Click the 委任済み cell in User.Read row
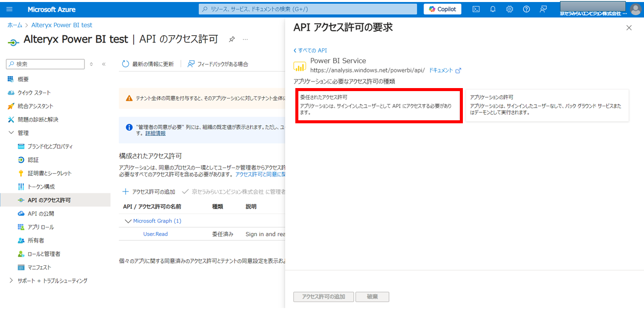This screenshot has width=644, height=309. [223, 234]
